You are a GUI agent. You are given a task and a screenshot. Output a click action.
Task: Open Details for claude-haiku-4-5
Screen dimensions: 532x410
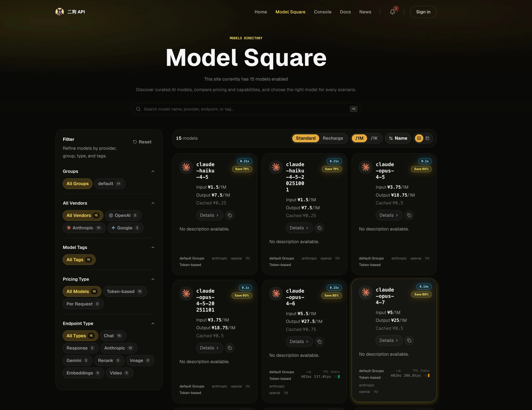(209, 215)
